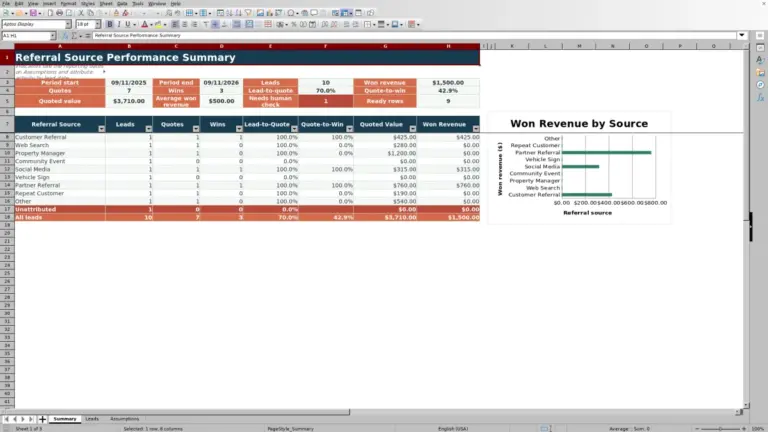Click the Merge and center cells icon

point(249,24)
